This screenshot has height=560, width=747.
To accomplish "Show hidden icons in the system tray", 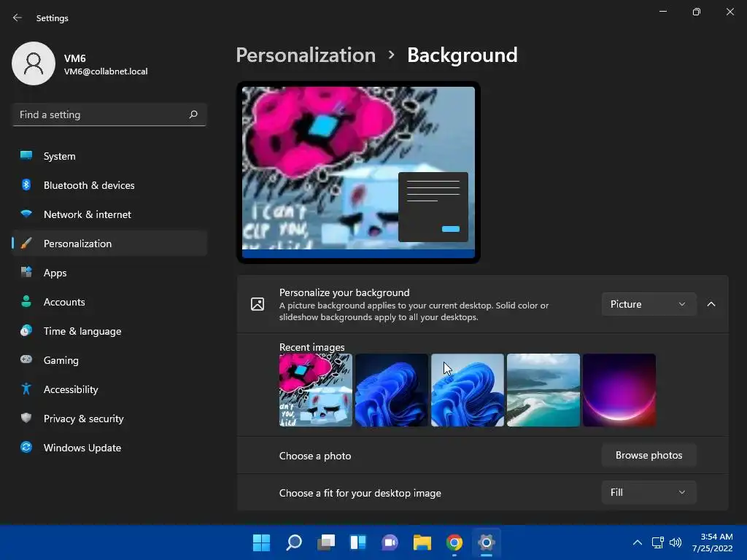I will [638, 542].
